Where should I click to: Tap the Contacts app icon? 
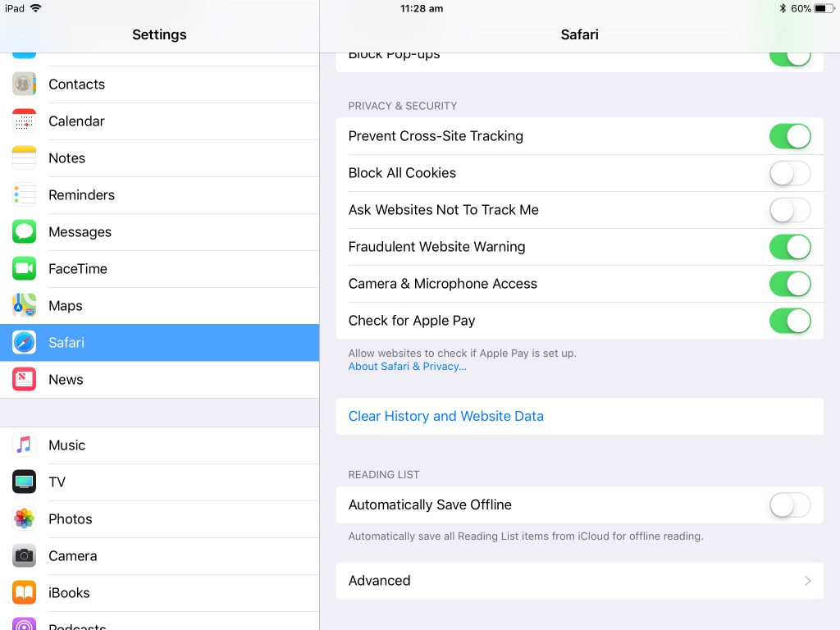(x=24, y=84)
